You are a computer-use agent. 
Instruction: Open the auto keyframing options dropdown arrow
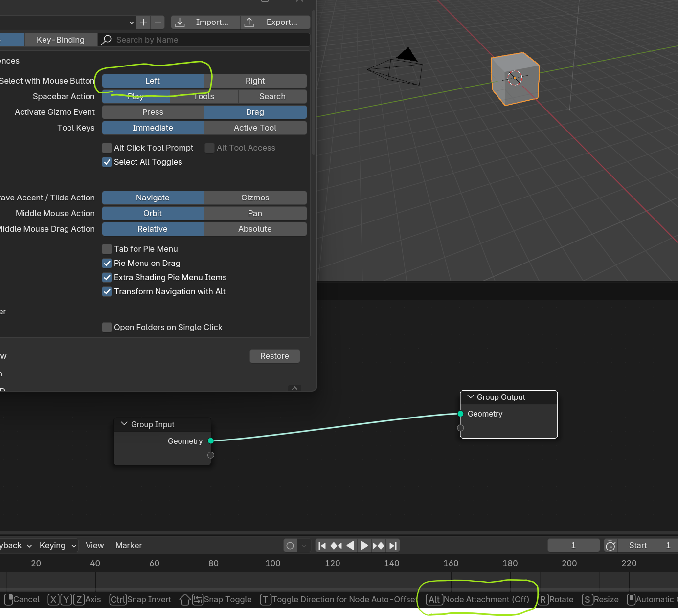304,546
